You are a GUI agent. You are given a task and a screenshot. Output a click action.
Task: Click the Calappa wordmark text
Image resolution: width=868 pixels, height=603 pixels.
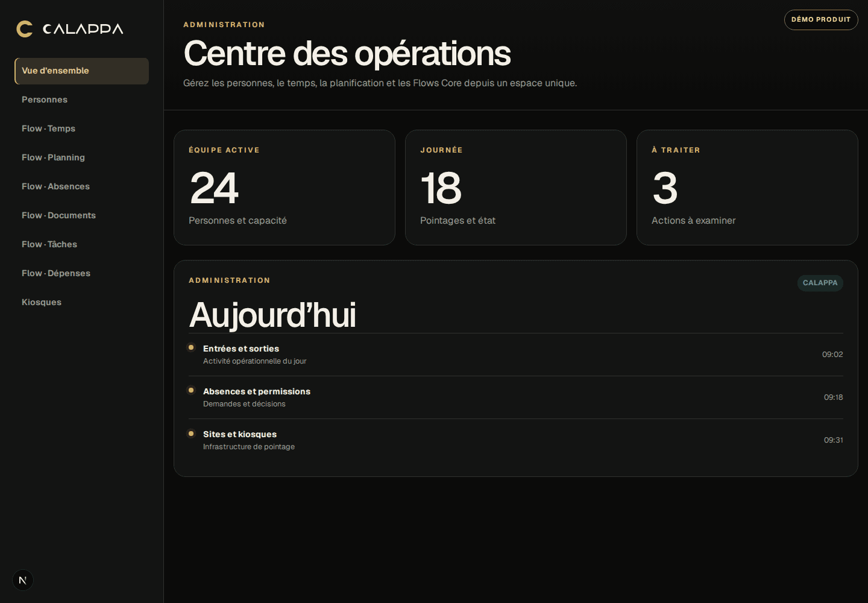83,29
